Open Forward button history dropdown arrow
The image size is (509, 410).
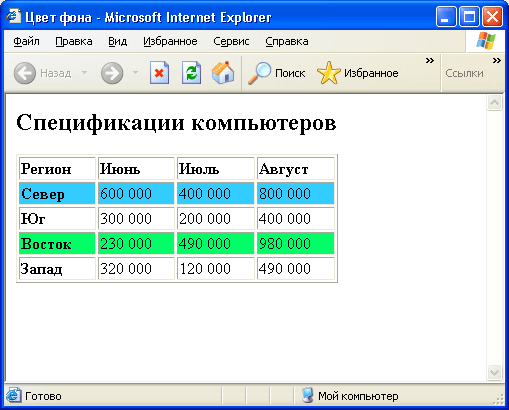(135, 72)
